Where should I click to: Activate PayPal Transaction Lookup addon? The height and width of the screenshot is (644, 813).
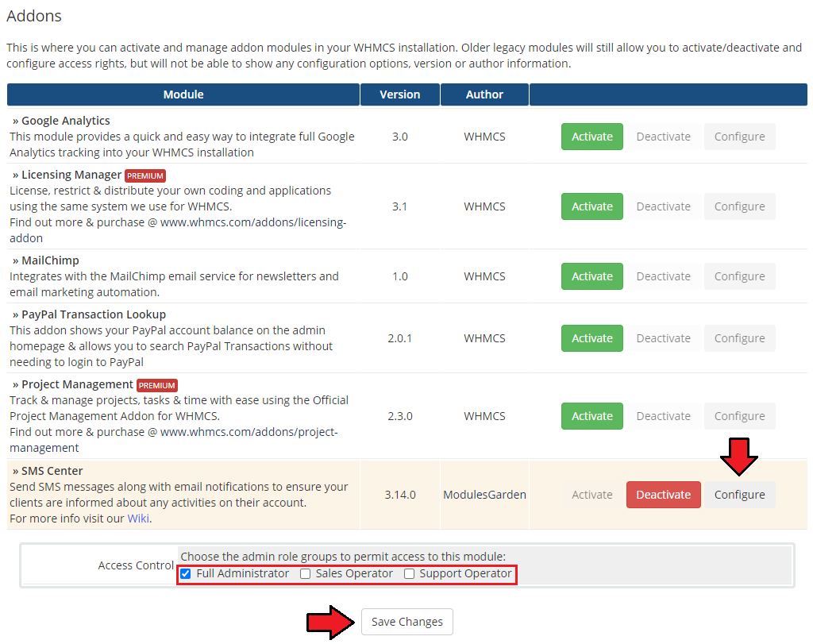[592, 338]
